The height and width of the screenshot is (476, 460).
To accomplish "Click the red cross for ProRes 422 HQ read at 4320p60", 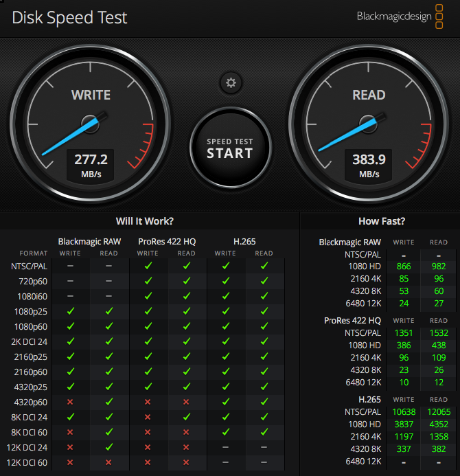I will coord(186,402).
